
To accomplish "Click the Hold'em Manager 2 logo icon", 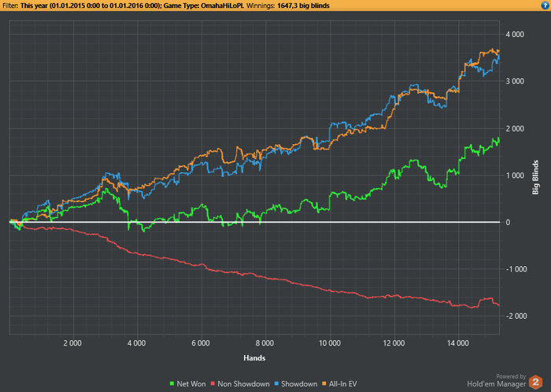I will point(535,383).
